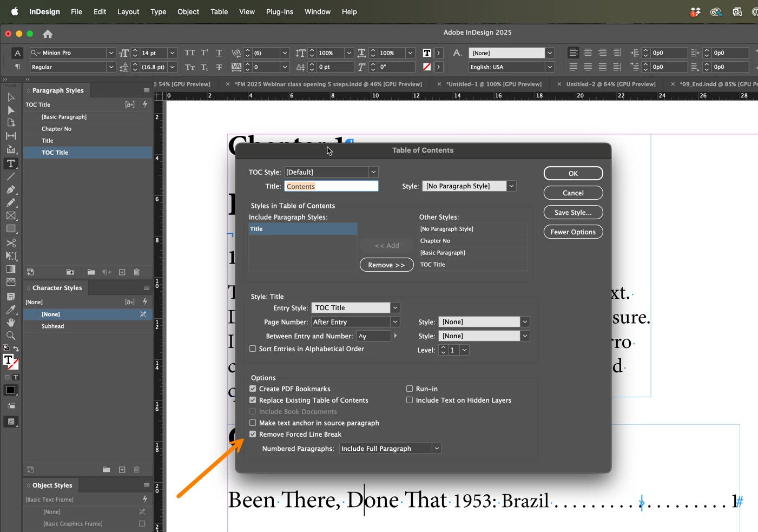Switch to Untitled-2 document tab
The width and height of the screenshot is (758, 532).
pyautogui.click(x=610, y=84)
